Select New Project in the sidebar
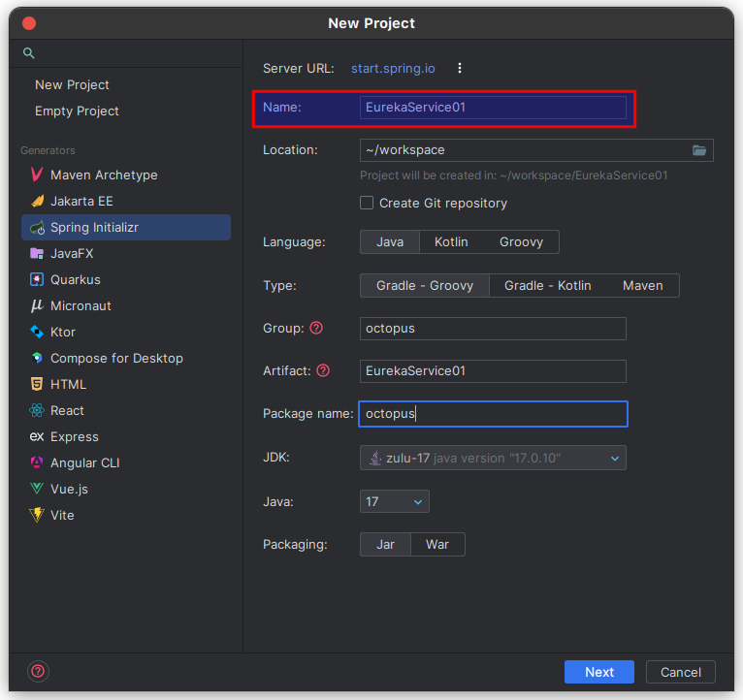Image resolution: width=743 pixels, height=700 pixels. coord(72,84)
